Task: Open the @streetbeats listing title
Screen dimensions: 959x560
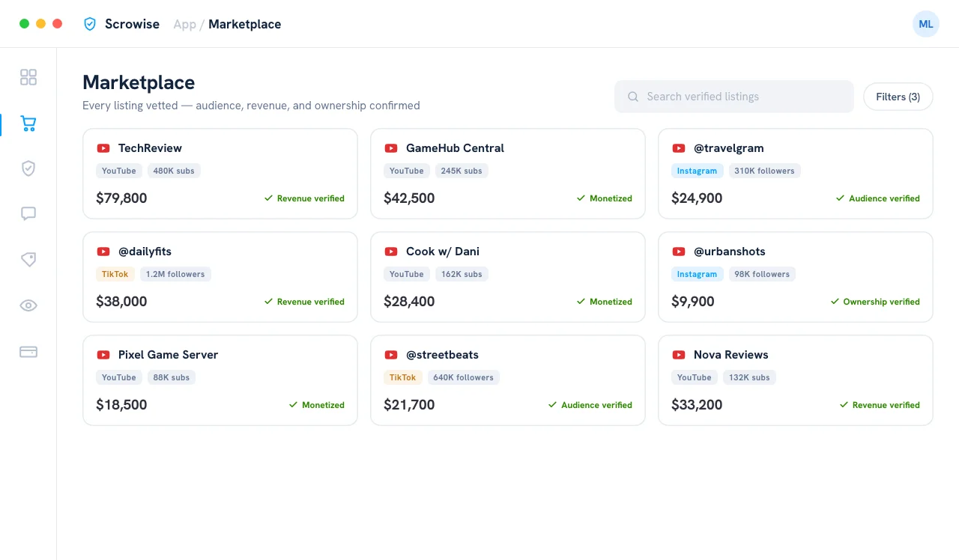Action: (x=442, y=355)
